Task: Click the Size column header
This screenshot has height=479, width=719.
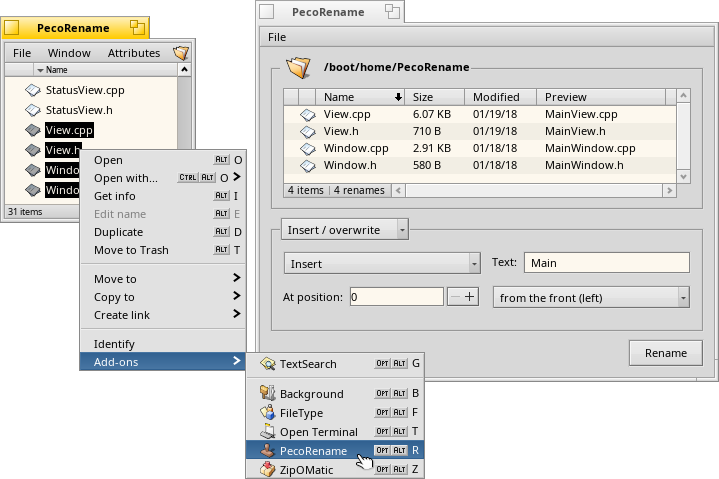Action: click(435, 97)
